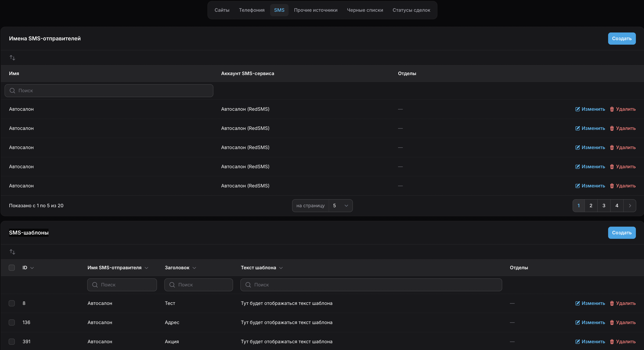The width and height of the screenshot is (644, 350).
Task: Open the per-page count dropdown showing 5
Action: [340, 206]
